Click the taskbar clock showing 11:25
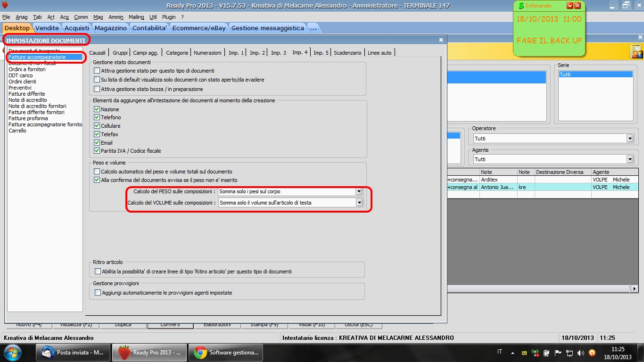 tap(618, 349)
